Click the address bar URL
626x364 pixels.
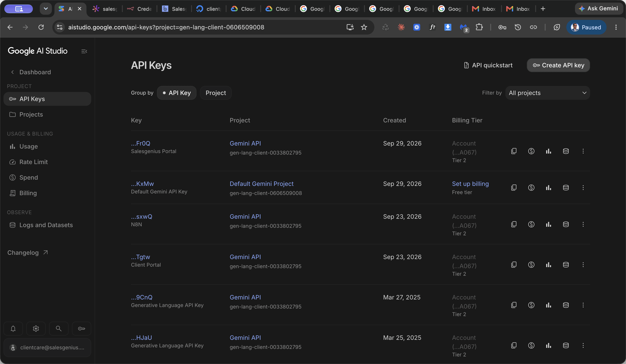point(166,27)
